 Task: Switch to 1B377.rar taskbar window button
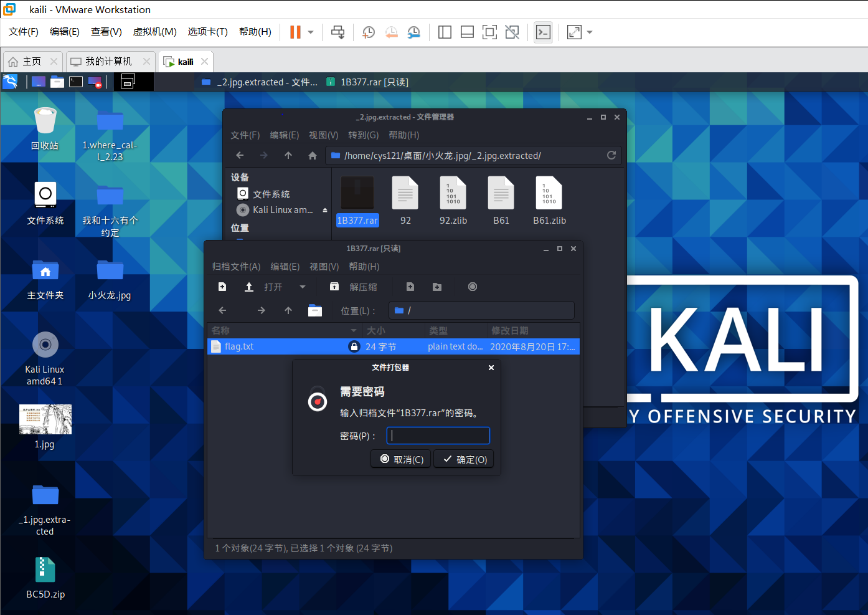tap(367, 82)
